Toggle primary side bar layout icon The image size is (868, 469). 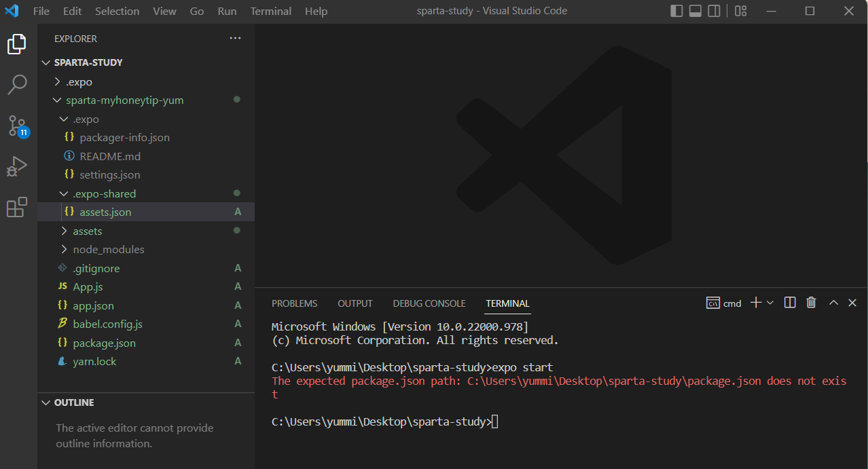click(x=676, y=11)
